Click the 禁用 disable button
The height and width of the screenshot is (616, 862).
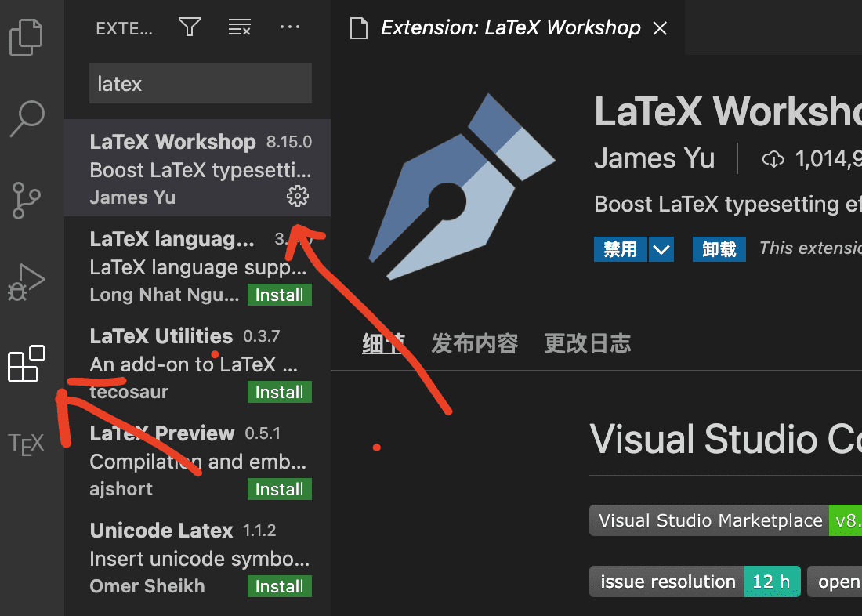620,249
